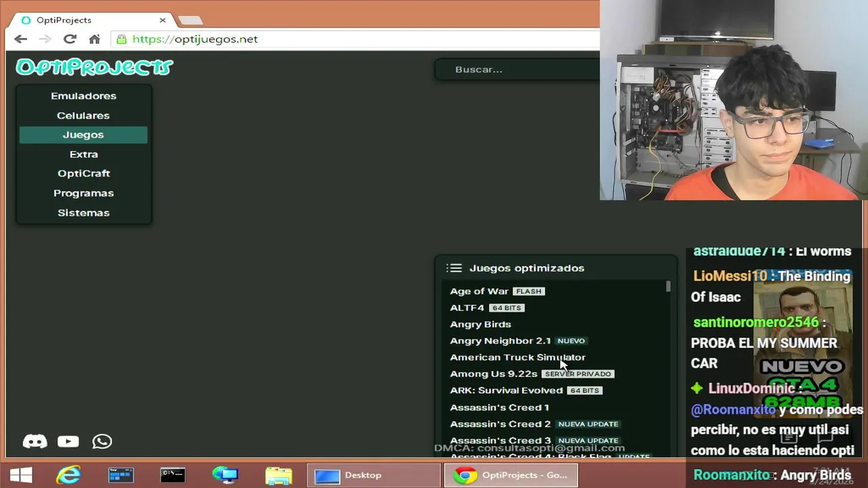Open the remote desktop taskbar icon
Screen dimensions: 868x488
(x=225, y=475)
